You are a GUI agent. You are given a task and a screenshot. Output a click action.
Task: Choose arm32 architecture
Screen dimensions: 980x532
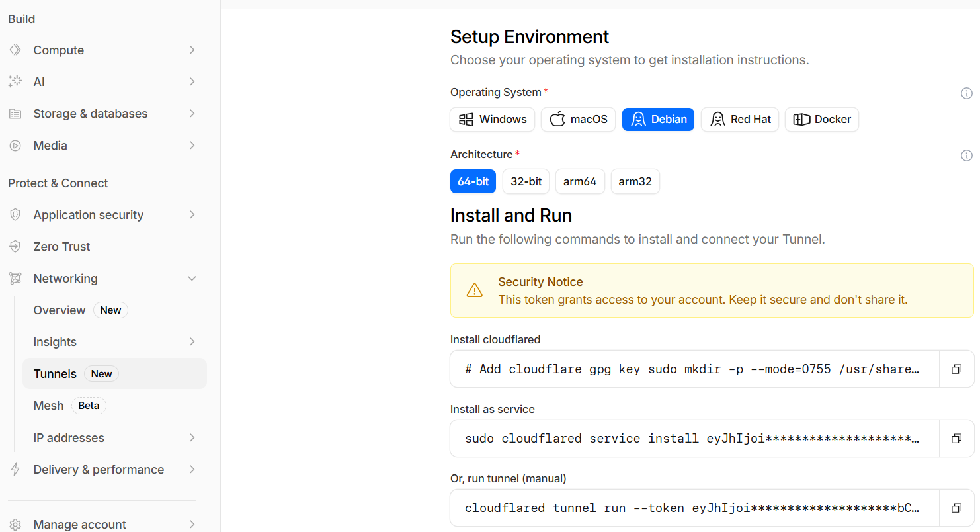[635, 181]
